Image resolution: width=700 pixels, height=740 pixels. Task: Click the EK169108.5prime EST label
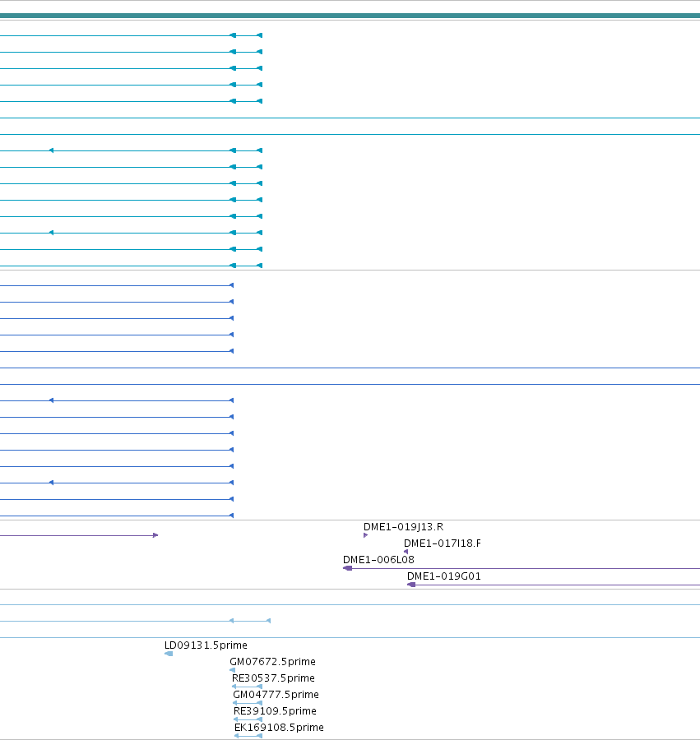tap(279, 728)
